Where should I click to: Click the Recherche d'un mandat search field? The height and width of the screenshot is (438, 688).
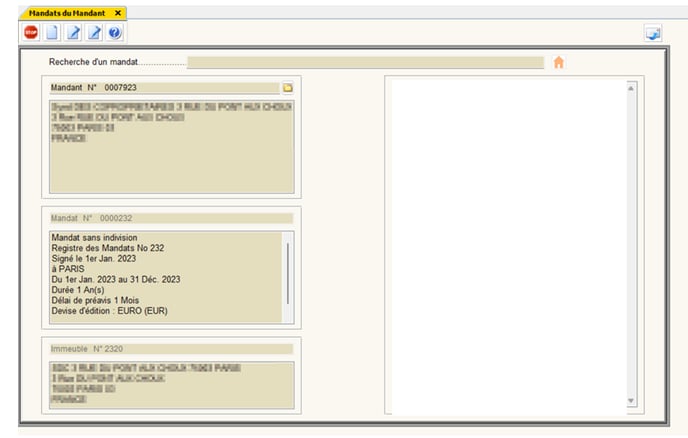365,62
